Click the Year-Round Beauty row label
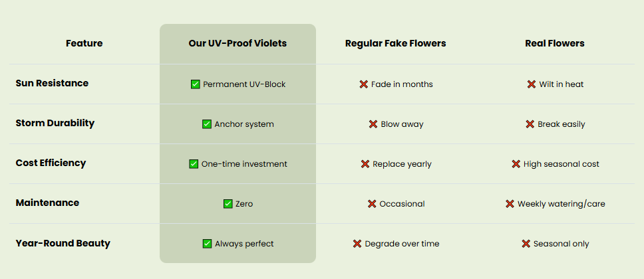 pos(63,243)
